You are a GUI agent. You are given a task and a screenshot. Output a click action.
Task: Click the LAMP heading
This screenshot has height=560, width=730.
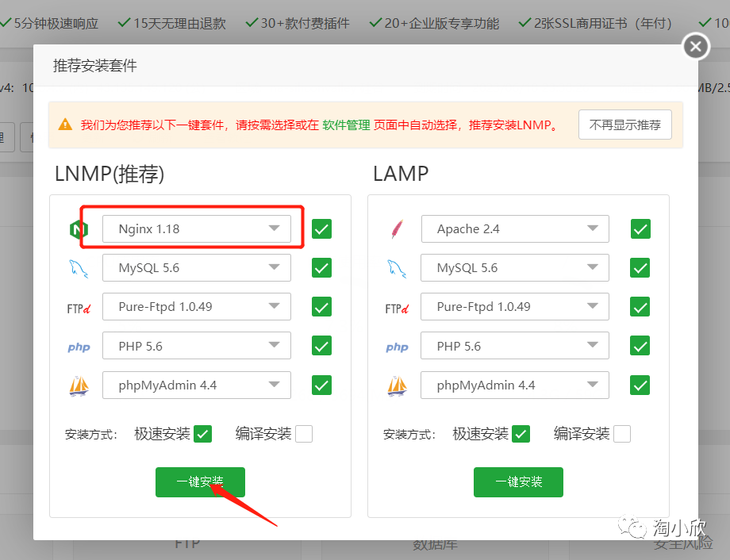(x=401, y=174)
